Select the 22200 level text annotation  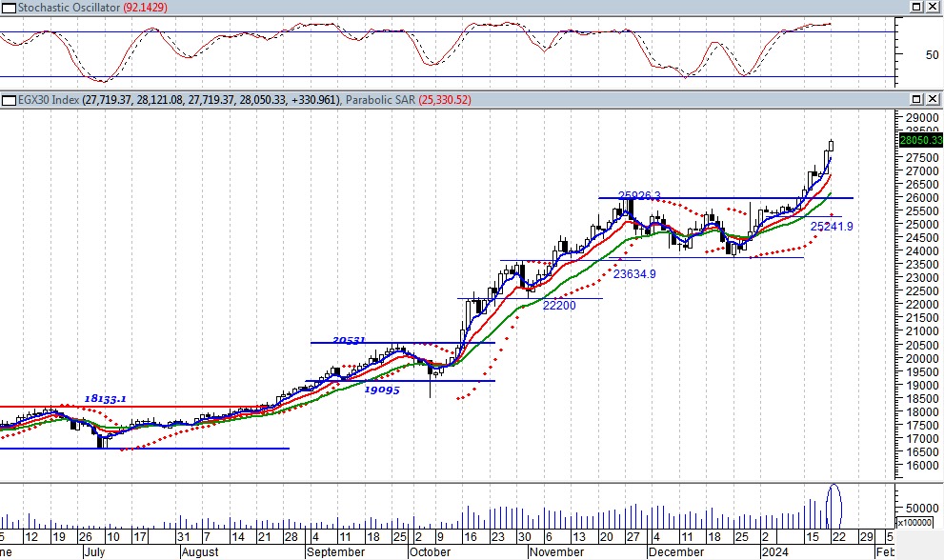click(559, 306)
